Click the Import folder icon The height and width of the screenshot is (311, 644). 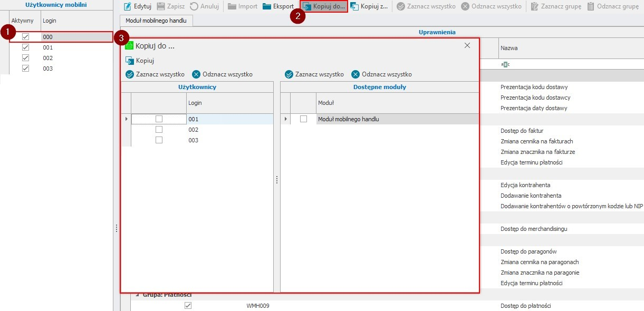click(232, 7)
